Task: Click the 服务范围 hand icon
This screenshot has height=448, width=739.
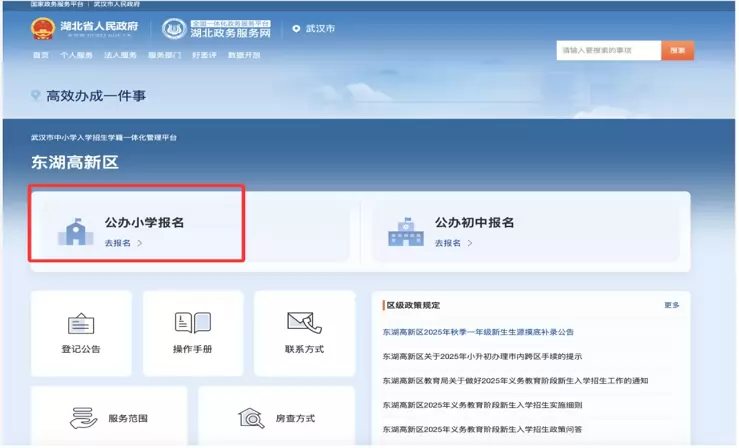Action: pos(83,418)
